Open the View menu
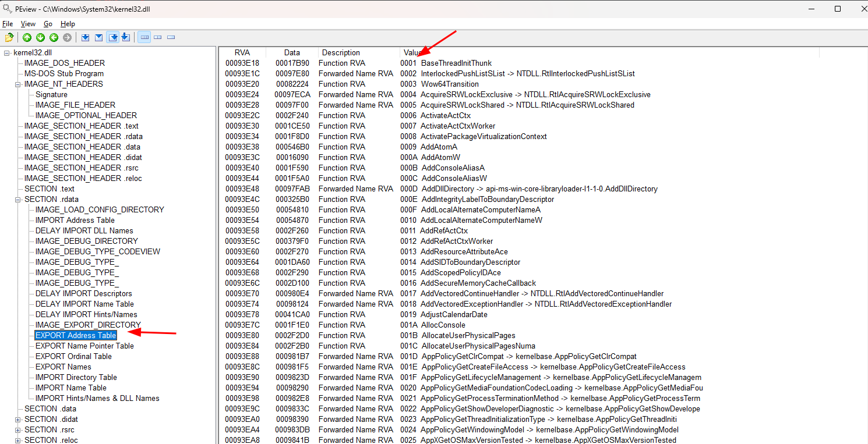868x444 pixels. coord(28,24)
